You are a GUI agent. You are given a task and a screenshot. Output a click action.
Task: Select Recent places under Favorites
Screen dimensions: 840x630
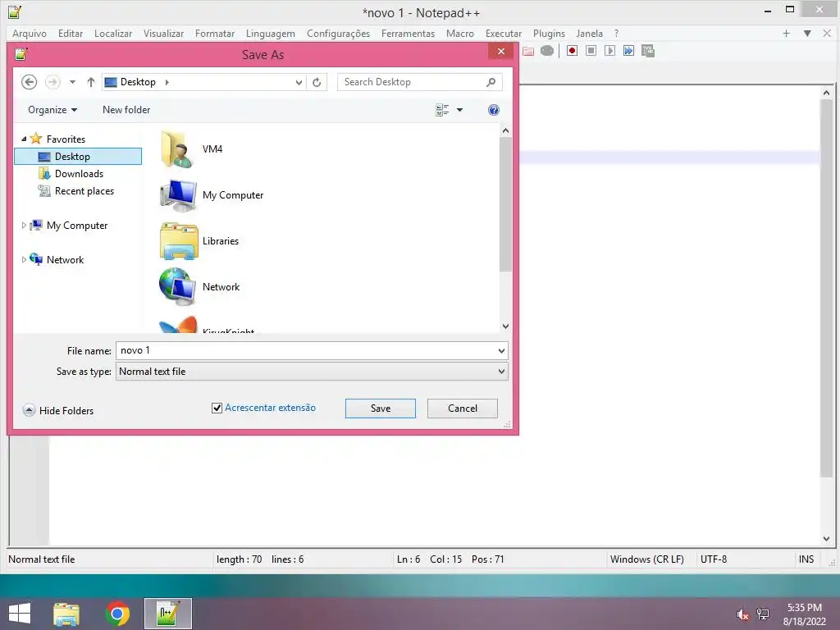tap(75, 191)
